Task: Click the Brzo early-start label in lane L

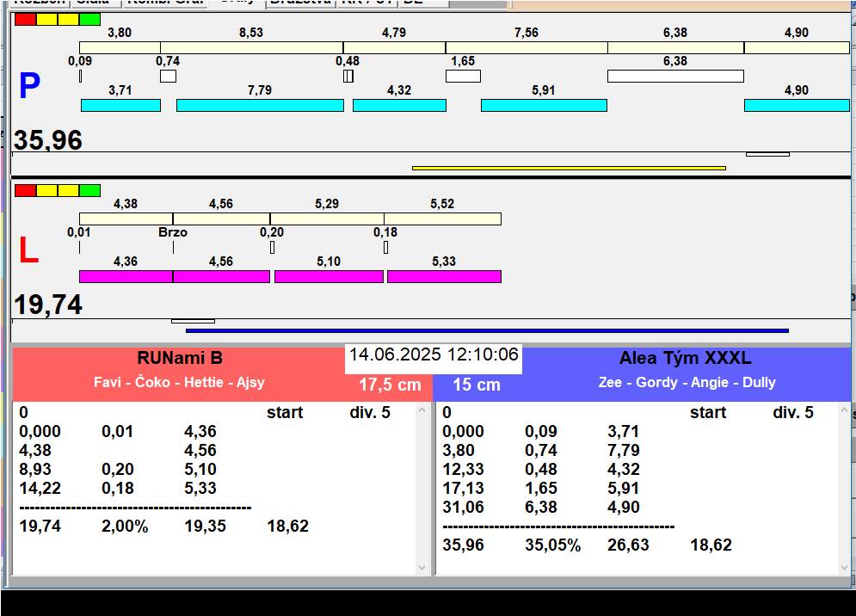Action: point(173,232)
